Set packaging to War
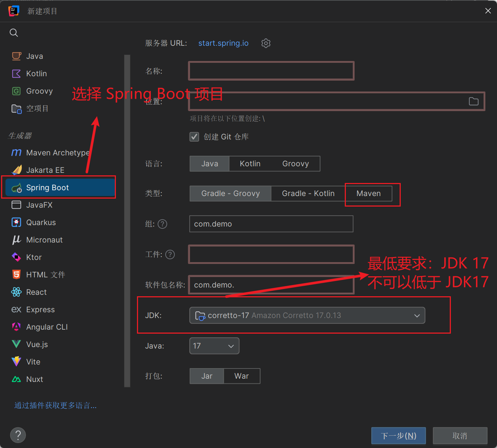The image size is (497, 448). point(242,376)
